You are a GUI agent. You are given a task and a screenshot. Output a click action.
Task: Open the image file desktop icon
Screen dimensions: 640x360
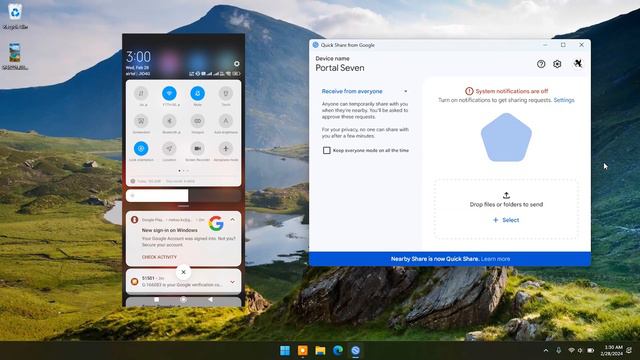(x=15, y=56)
